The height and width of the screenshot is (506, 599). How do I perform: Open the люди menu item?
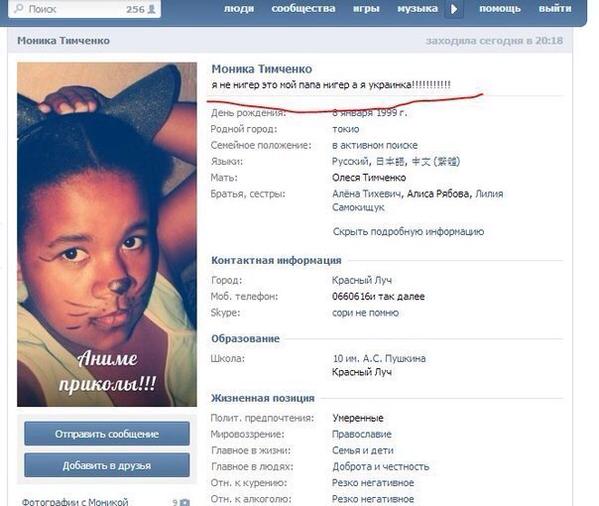(239, 8)
